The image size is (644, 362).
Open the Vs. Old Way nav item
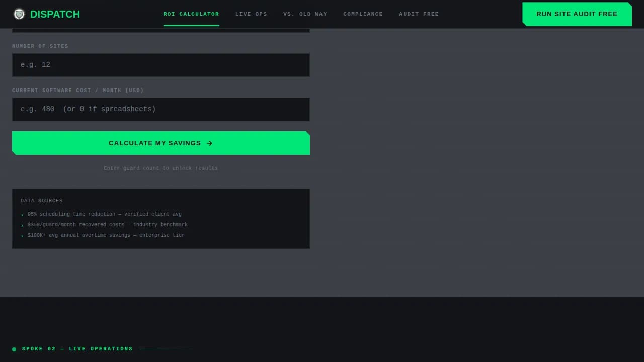pyautogui.click(x=305, y=14)
